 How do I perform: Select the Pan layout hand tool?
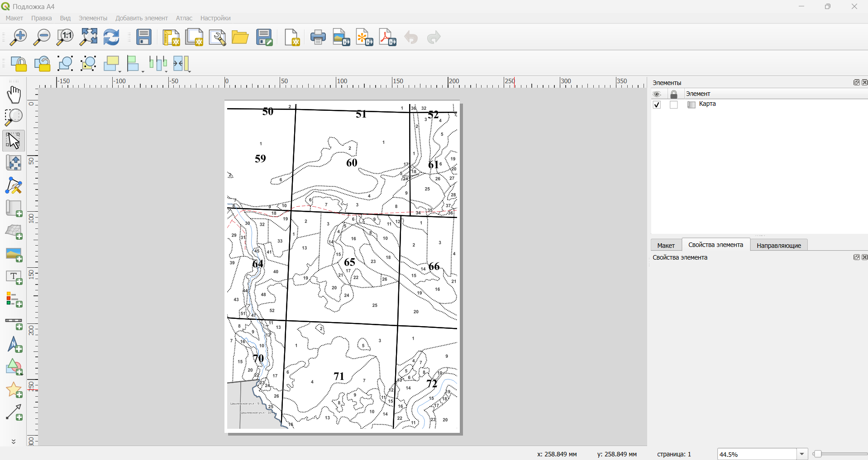14,95
